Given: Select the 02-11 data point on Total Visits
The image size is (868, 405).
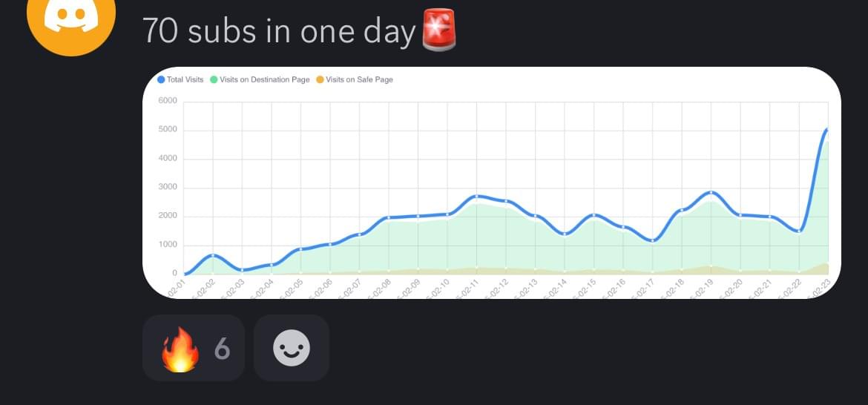Looking at the screenshot, I should (476, 196).
